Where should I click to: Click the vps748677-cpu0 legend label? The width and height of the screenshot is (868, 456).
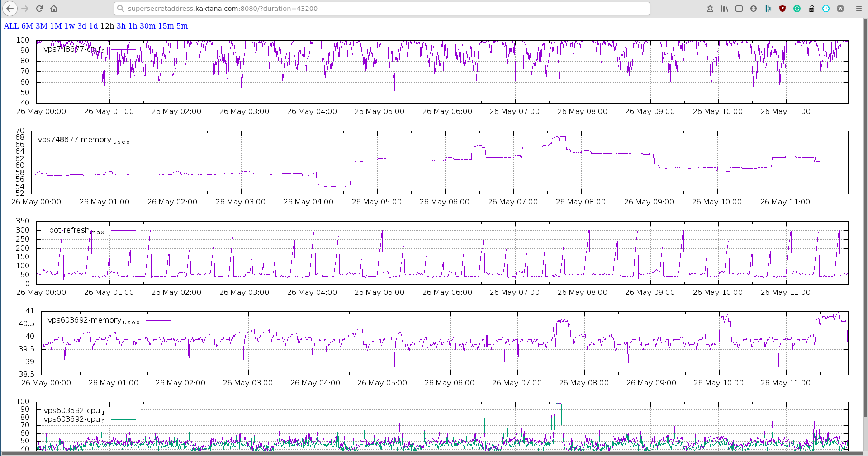[x=74, y=49]
